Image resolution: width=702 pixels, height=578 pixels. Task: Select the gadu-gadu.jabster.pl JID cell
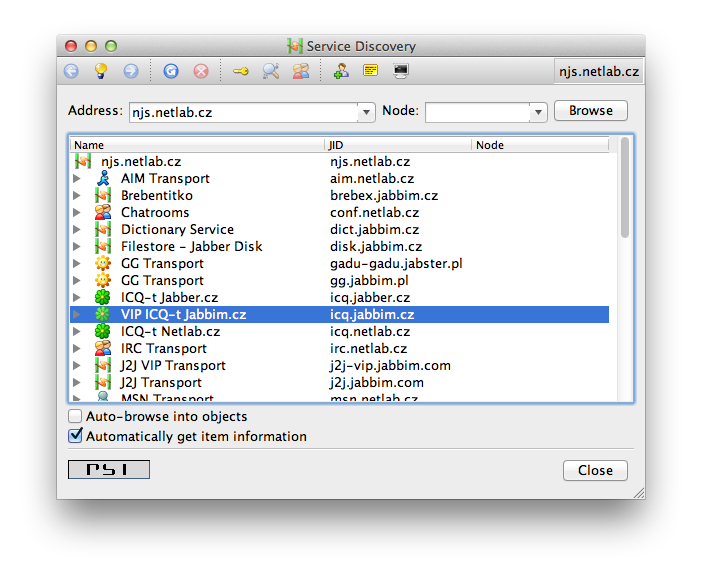point(396,263)
